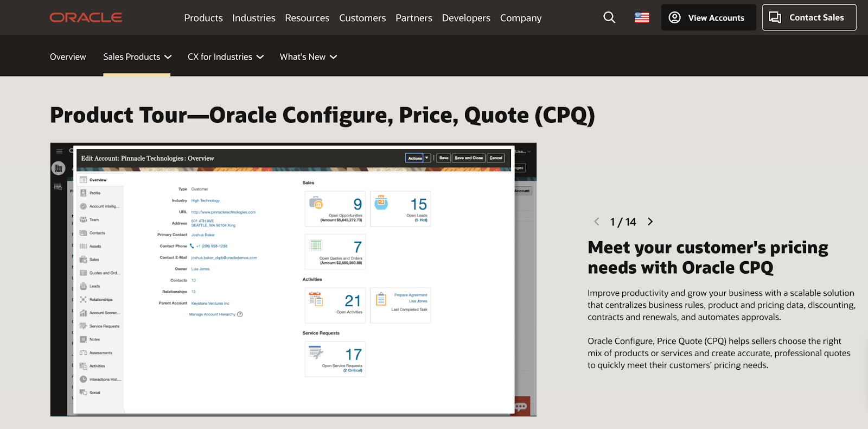This screenshot has width=868, height=429.
Task: Click the joshua.baker email address link
Action: (224, 258)
